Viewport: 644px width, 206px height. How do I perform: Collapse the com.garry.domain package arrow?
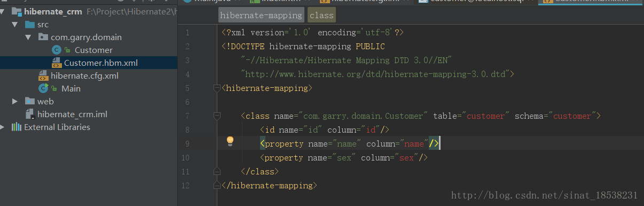point(28,37)
